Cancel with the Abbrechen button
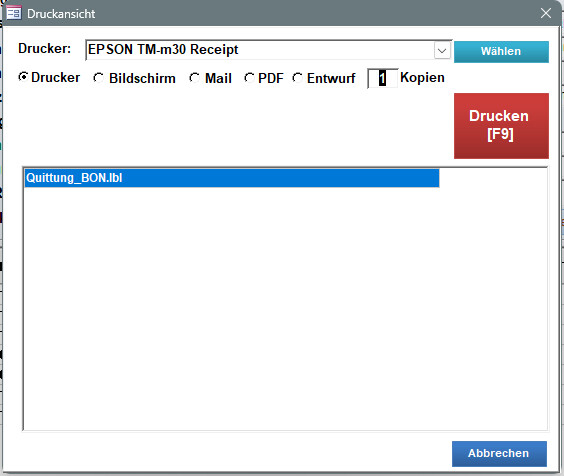564x476 pixels. pos(499,454)
